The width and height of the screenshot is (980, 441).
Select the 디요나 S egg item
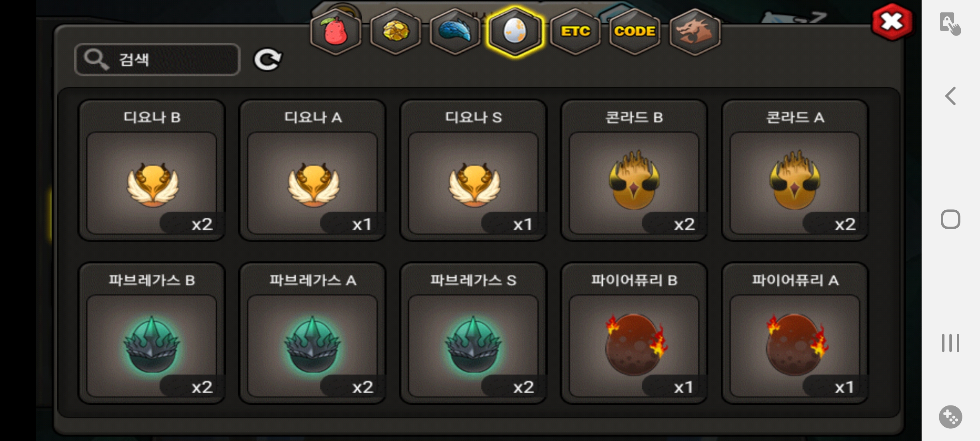coord(473,170)
